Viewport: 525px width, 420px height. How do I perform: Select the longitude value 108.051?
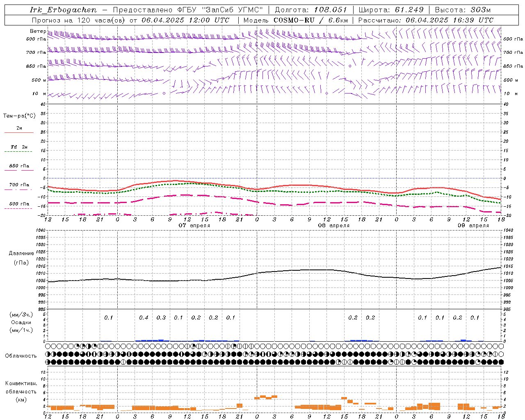click(331, 10)
